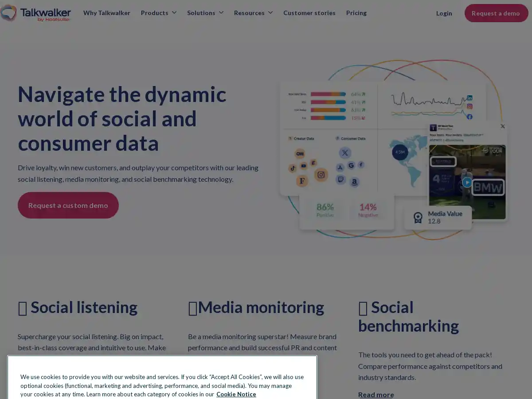The height and width of the screenshot is (399, 532).
Task: Click the Talkwalker logo in the header
Action: (35, 13)
